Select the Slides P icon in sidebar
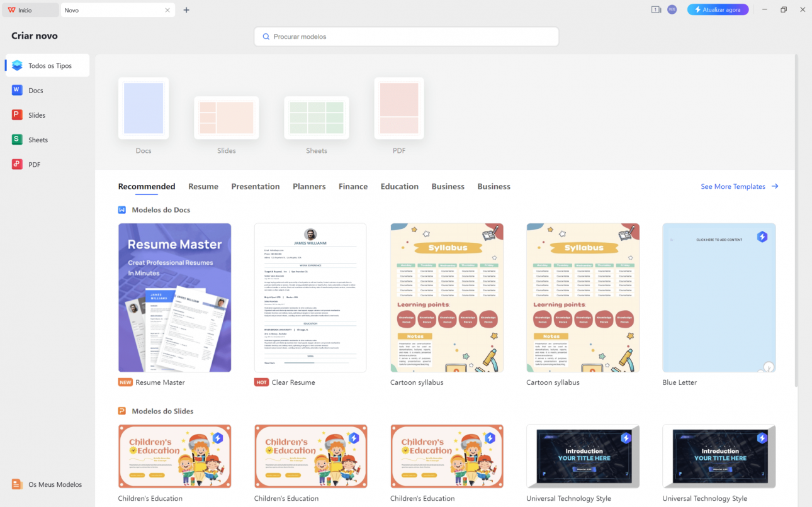The width and height of the screenshot is (812, 507). coord(17,115)
